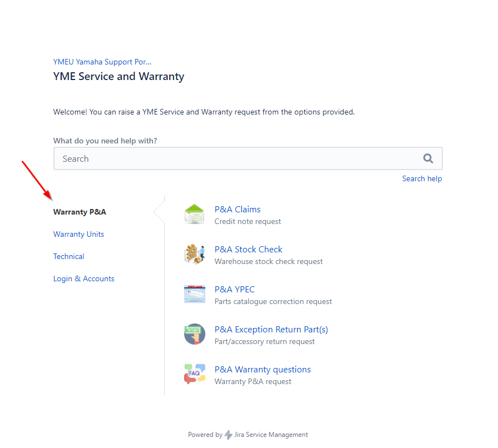Click the P&A YPEC catalogue icon
The image size is (498, 448).
point(194,294)
